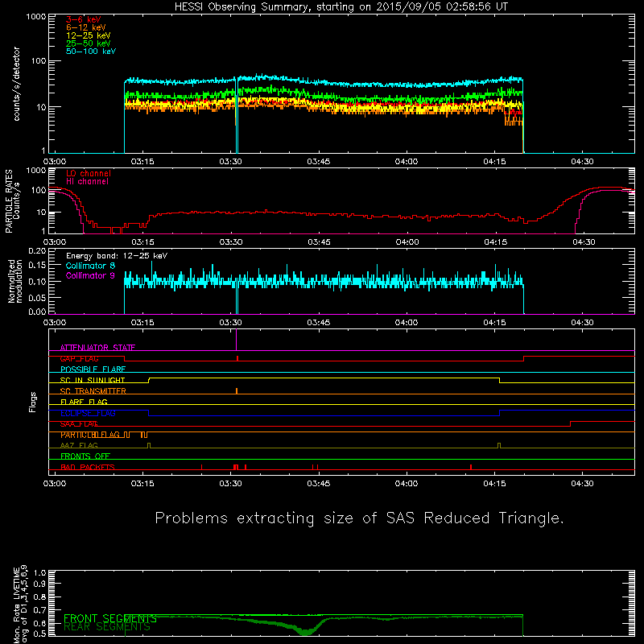
Task: Click the 04:30 tick label under flags plot
Action: pyautogui.click(x=582, y=484)
